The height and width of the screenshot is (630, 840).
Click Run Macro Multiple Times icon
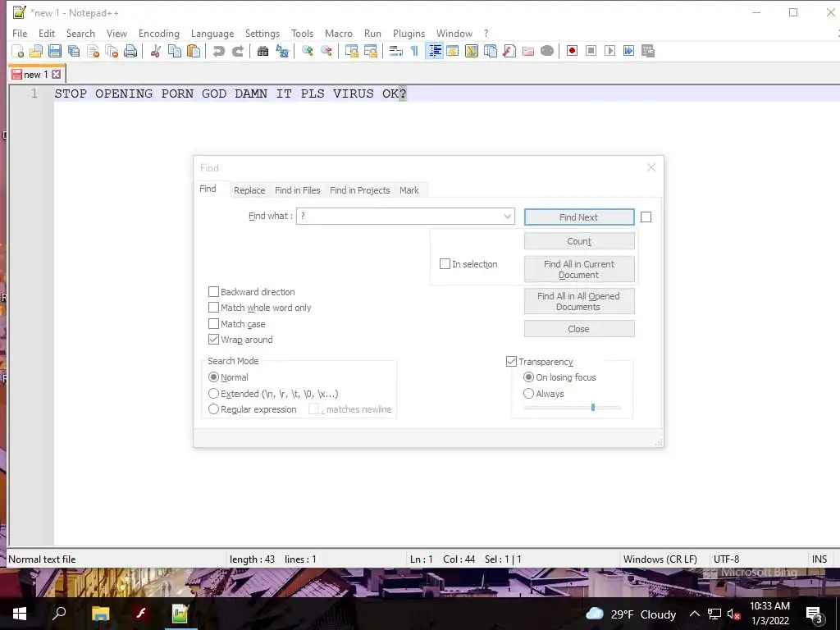click(628, 51)
